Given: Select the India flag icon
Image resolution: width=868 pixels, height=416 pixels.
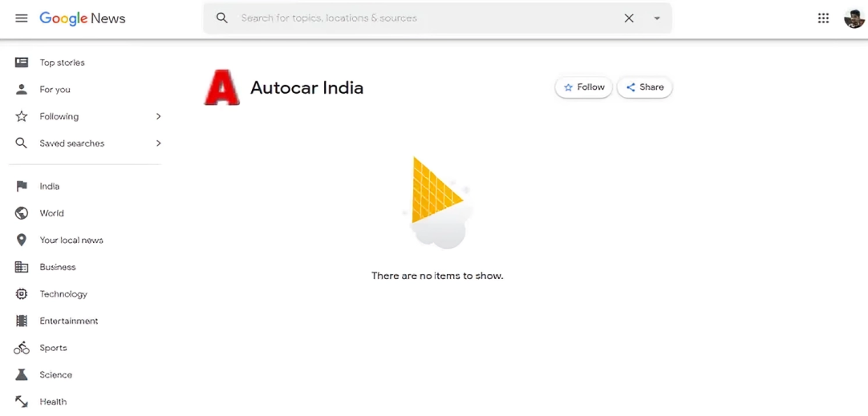Looking at the screenshot, I should [22, 186].
